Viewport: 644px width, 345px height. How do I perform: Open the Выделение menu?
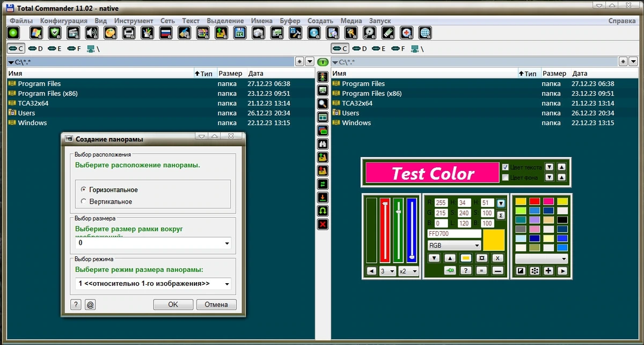click(x=225, y=21)
